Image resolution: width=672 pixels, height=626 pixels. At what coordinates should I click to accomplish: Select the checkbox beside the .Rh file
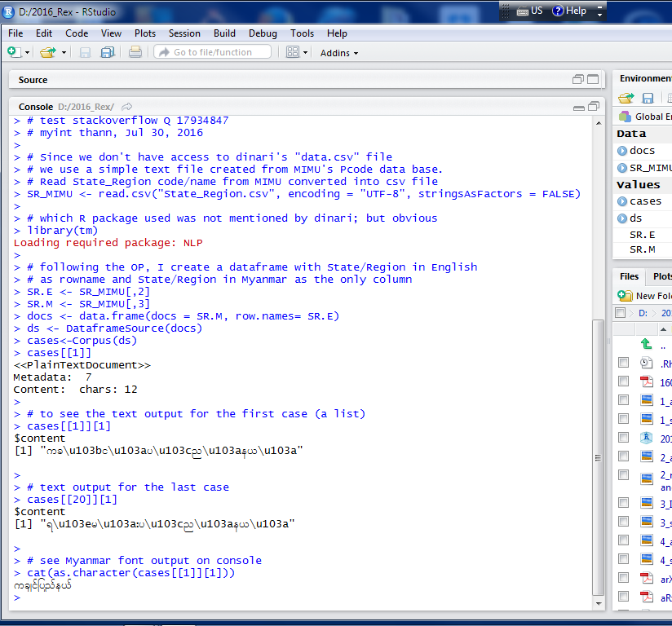click(624, 362)
